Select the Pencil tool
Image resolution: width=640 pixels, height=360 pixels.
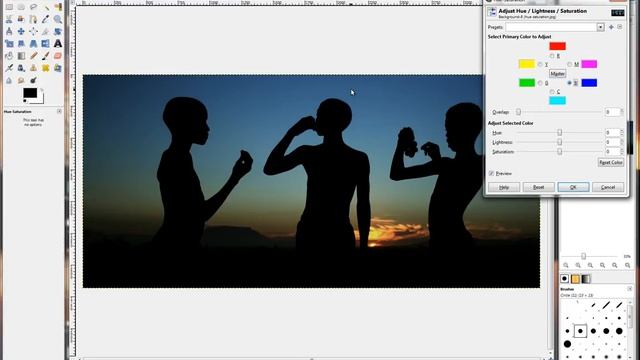(33, 56)
